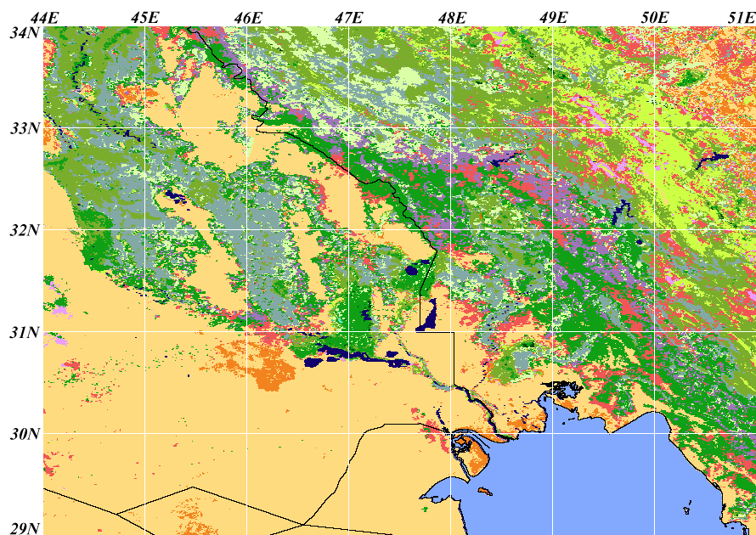Select the 47E longitude label
Viewport: 756px width, 535px height.
pos(349,18)
